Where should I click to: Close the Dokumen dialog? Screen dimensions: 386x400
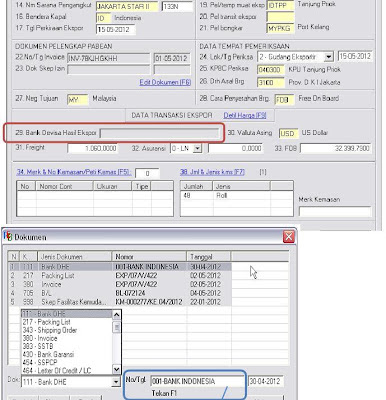pyautogui.click(x=288, y=237)
